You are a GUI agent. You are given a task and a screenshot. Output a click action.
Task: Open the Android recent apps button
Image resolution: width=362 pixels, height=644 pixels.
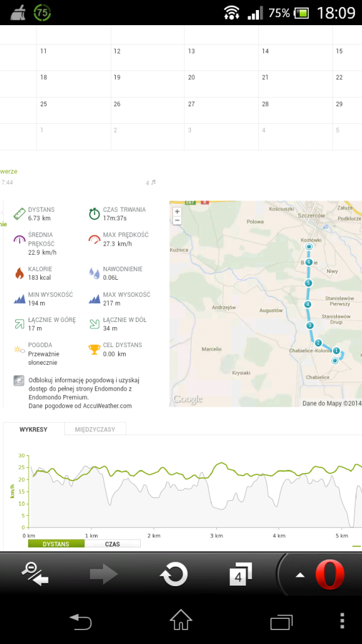[x=281, y=622]
